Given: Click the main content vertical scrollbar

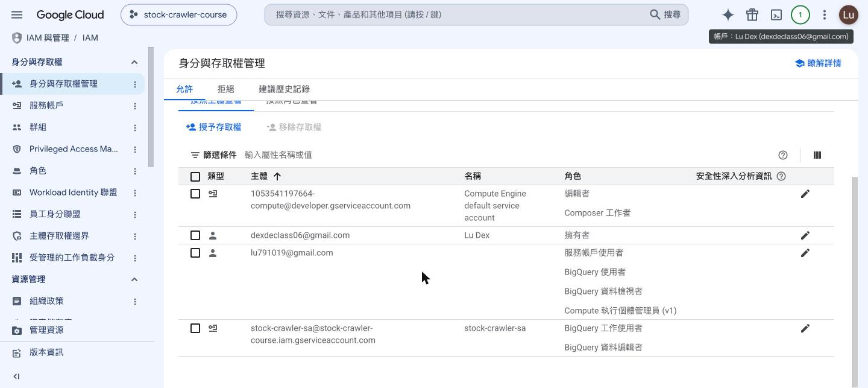Looking at the screenshot, I should tap(854, 282).
